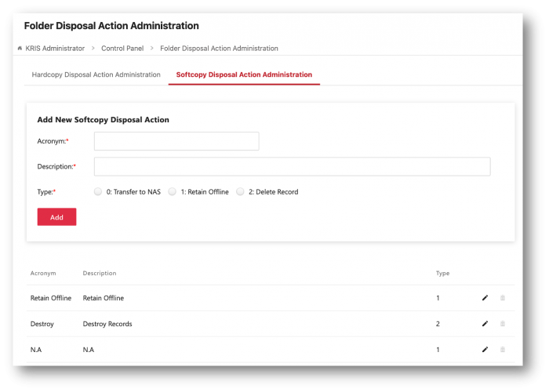Screen dimensions: 549x392
Task: Click the Folder Disposal Action Administration page title
Action: (x=111, y=26)
